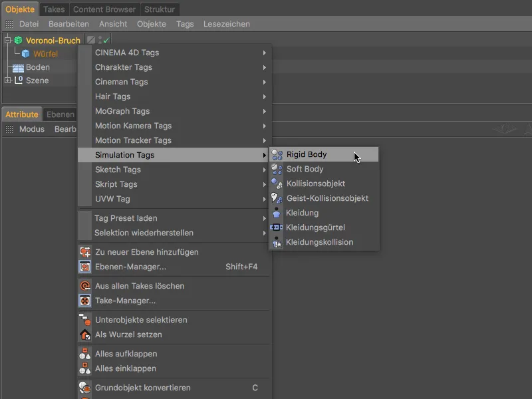Viewport: 532px width, 399px height.
Task: Click the Kleidung cloth icon
Action: click(276, 213)
